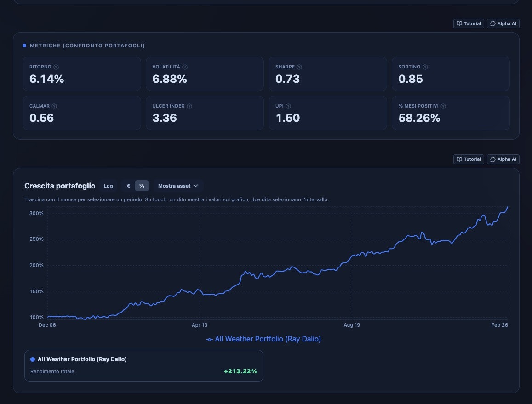
Task: Click the 300% y-axis label
Action: pyautogui.click(x=37, y=213)
